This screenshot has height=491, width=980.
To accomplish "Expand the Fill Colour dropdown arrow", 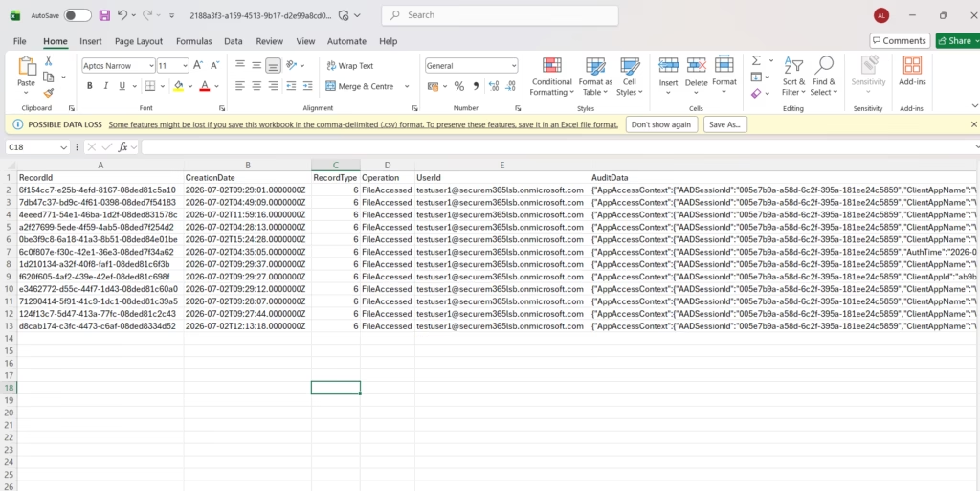I will coord(190,86).
